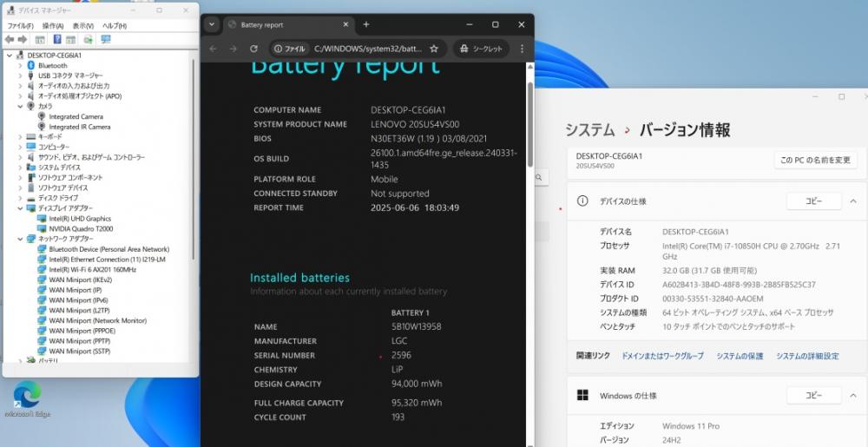Collapse the DESKTOP-CEG6IA1 root node
Screen dimensions: 868x447
point(10,56)
